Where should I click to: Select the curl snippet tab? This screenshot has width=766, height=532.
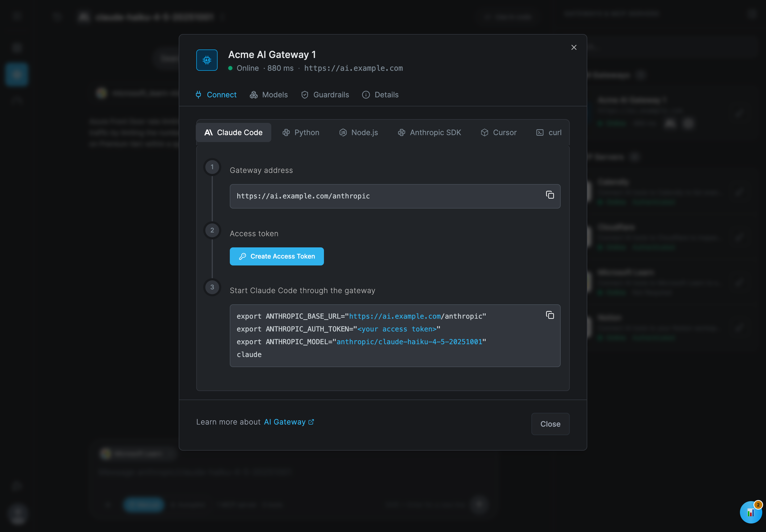[x=549, y=132]
